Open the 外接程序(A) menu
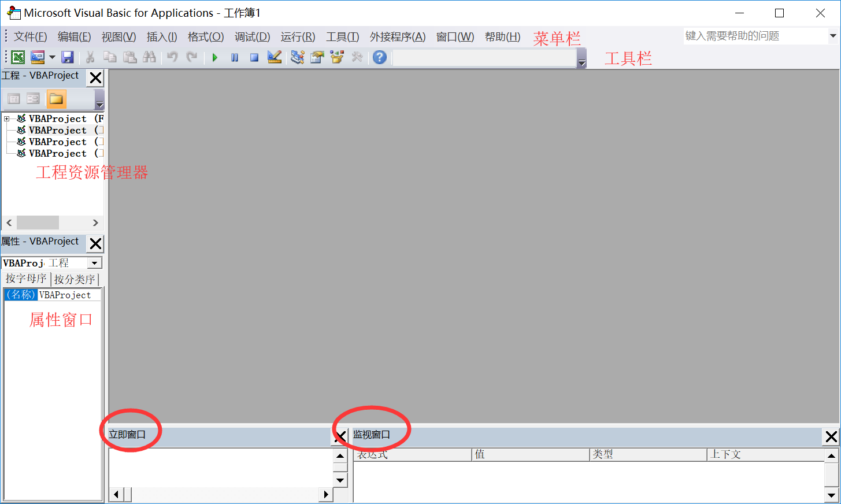The image size is (841, 504). coord(398,37)
